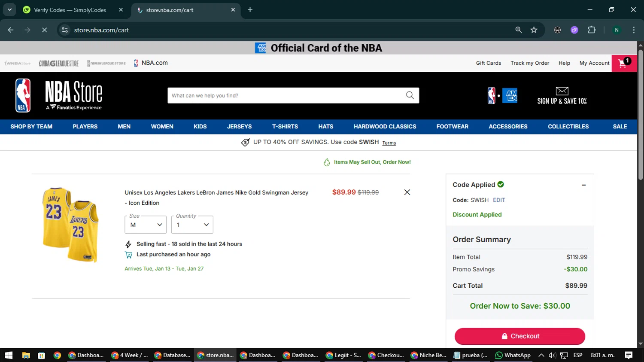Open the NBA 2K League Store logo
Screen dimensions: 644x362
coord(106,63)
